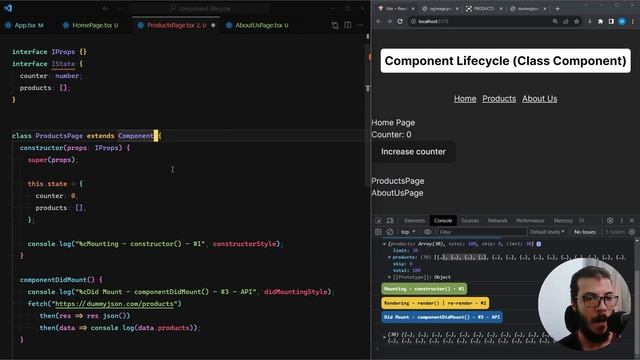Viewport: 640px width, 360px height.
Task: Open DevTools Elements tab
Action: click(x=415, y=220)
